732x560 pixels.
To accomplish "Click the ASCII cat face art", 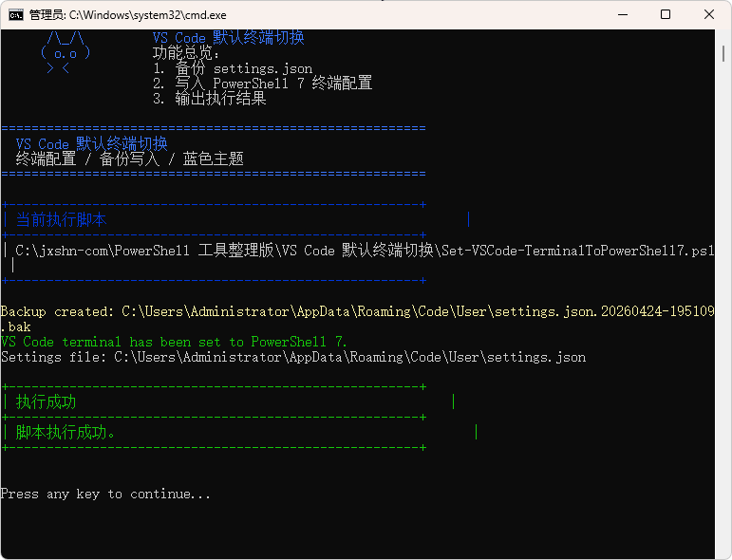I will coord(66,53).
